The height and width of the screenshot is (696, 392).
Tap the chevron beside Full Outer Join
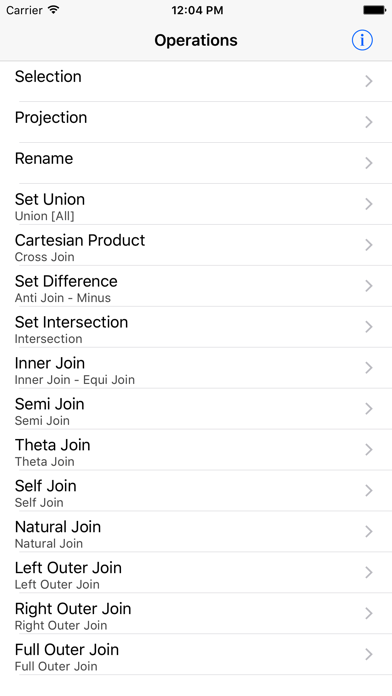click(368, 654)
